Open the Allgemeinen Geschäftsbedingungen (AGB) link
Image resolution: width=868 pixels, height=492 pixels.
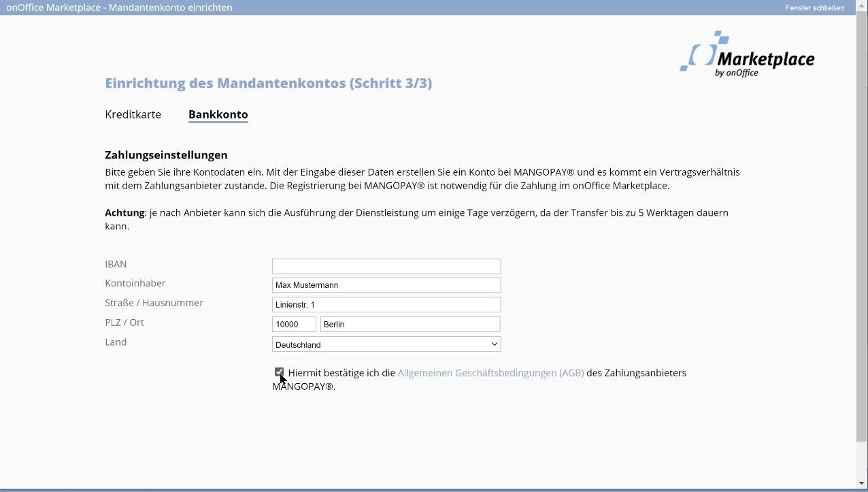pyautogui.click(x=490, y=373)
